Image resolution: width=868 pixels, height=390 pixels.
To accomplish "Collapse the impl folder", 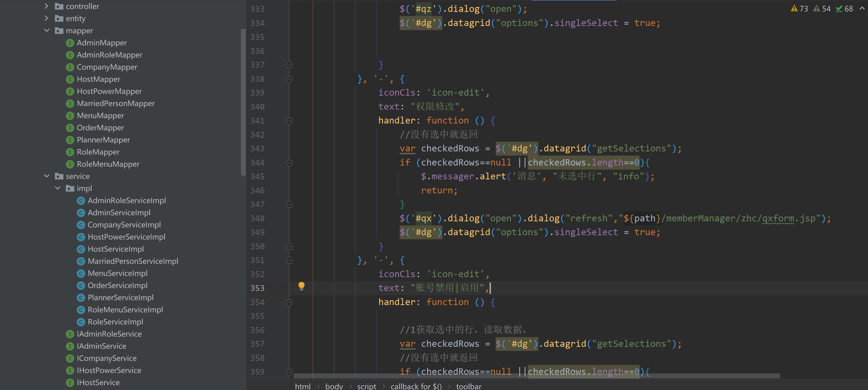I will (x=58, y=188).
